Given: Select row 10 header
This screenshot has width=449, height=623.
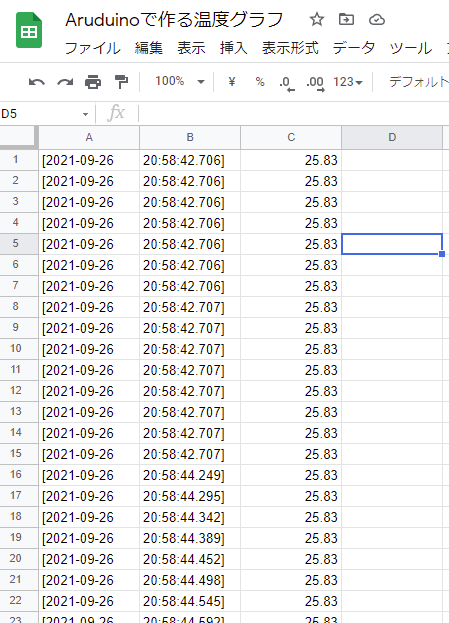Looking at the screenshot, I should pyautogui.click(x=15, y=349).
